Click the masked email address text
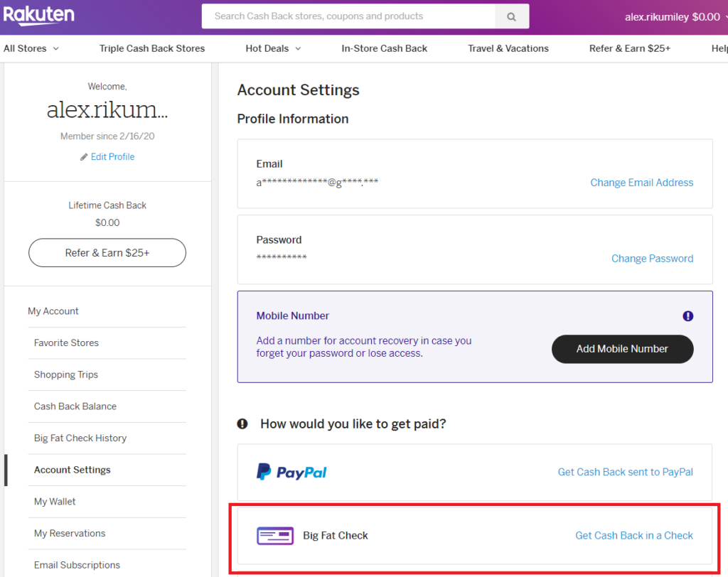728x577 pixels. (317, 183)
